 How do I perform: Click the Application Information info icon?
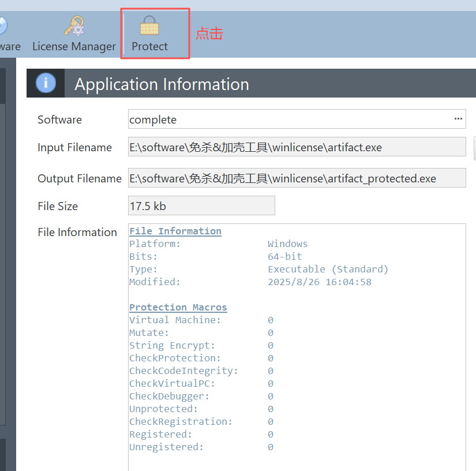point(46,83)
